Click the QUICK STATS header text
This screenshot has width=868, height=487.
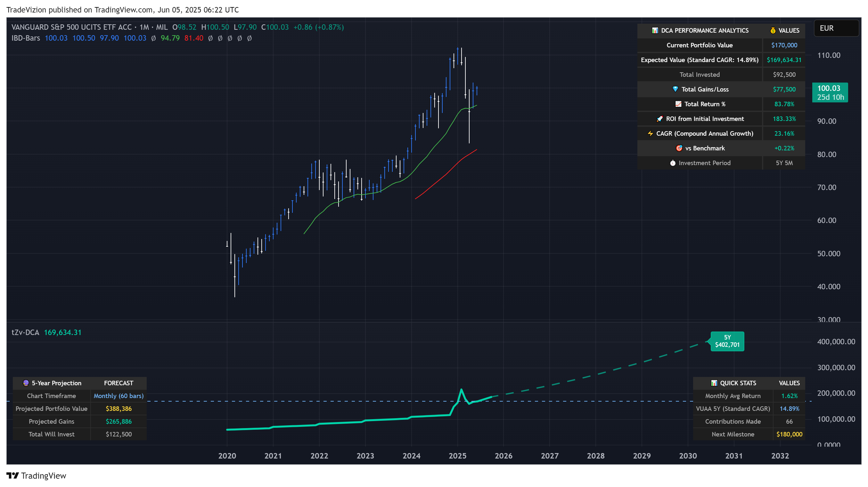(738, 383)
